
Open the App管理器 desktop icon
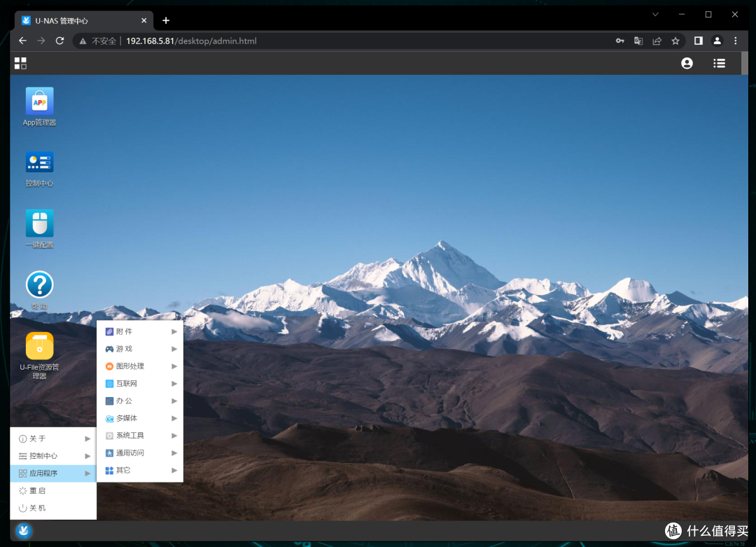(39, 102)
